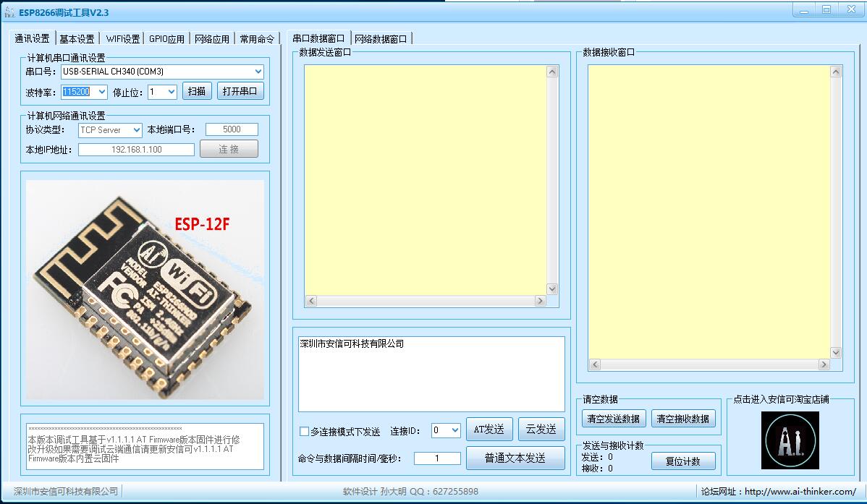Click the send window scroll-up arrow
Image resolution: width=867 pixels, height=504 pixels.
pos(552,72)
